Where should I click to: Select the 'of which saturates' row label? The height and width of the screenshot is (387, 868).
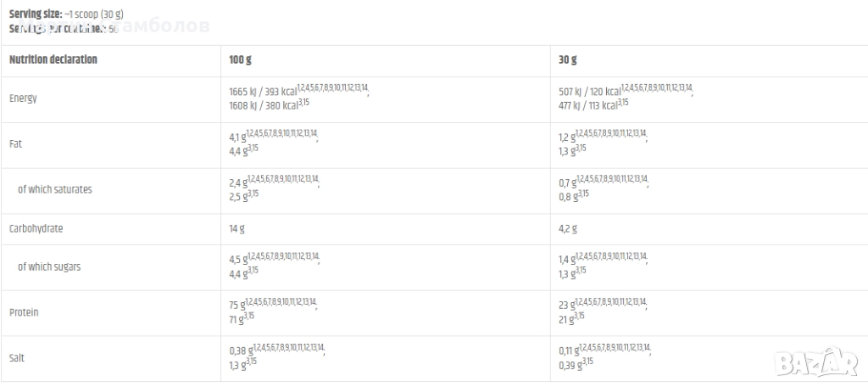pyautogui.click(x=54, y=190)
